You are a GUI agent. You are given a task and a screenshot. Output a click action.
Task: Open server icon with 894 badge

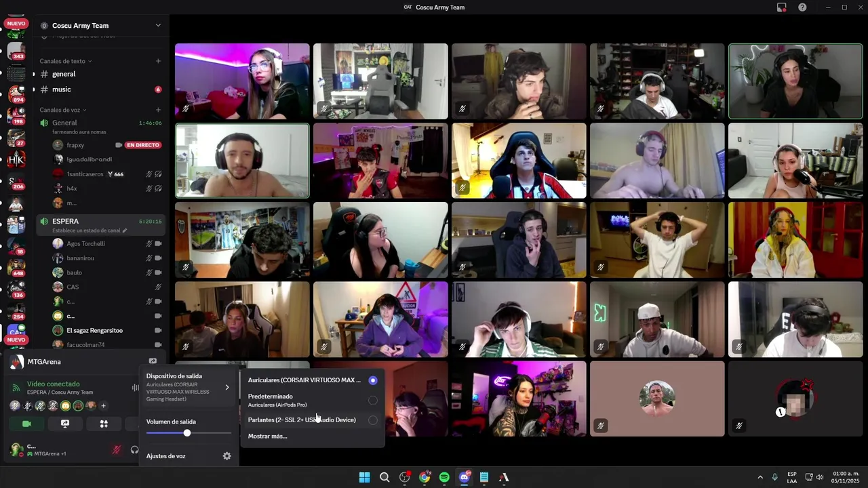[16, 94]
